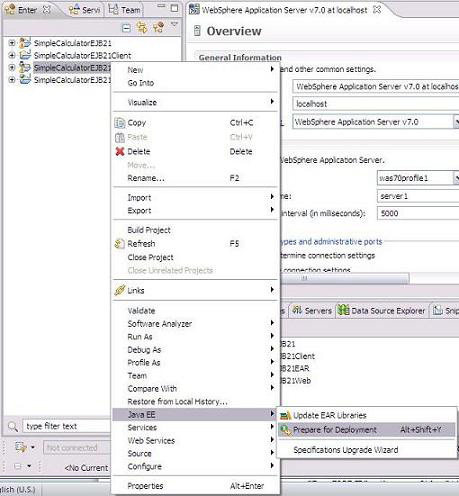459x496 pixels.
Task: Click the red Delete icon in menu
Action: pyautogui.click(x=120, y=152)
